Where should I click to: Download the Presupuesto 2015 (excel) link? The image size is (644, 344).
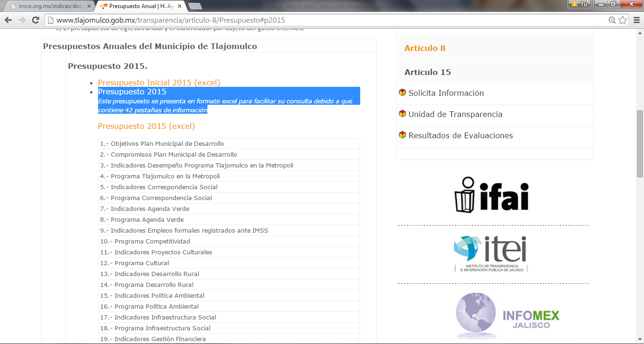tap(146, 126)
